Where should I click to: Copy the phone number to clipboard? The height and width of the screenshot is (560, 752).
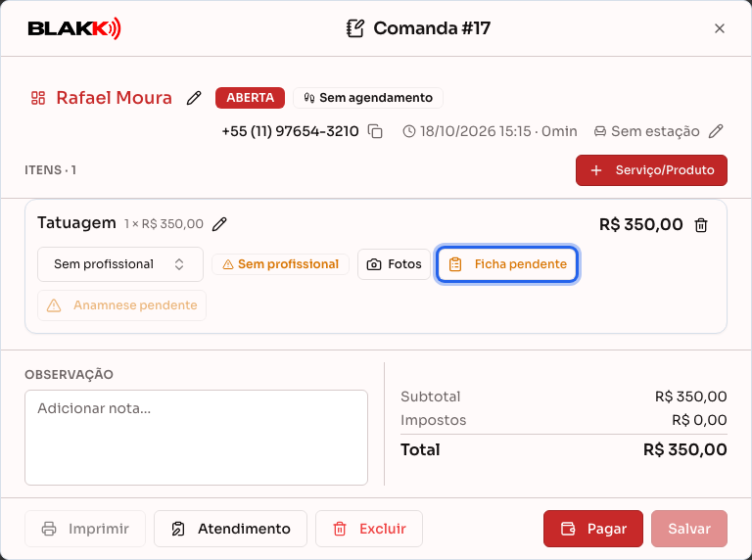click(x=375, y=131)
